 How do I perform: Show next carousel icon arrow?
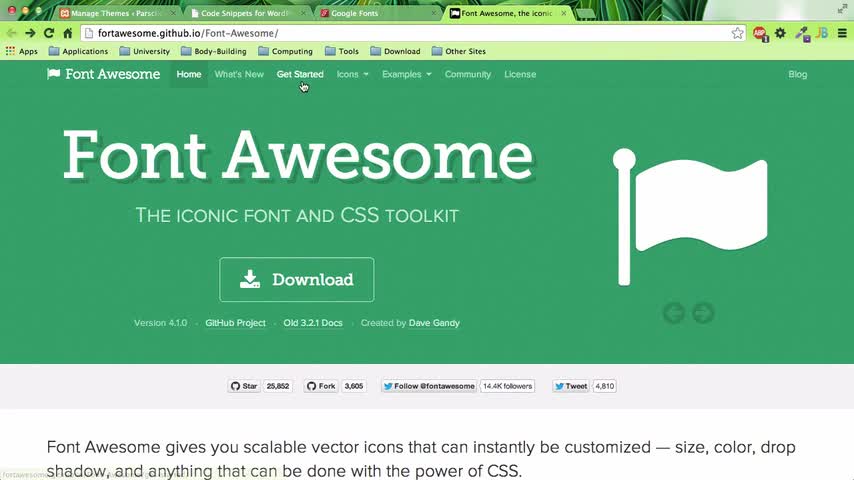coord(703,313)
